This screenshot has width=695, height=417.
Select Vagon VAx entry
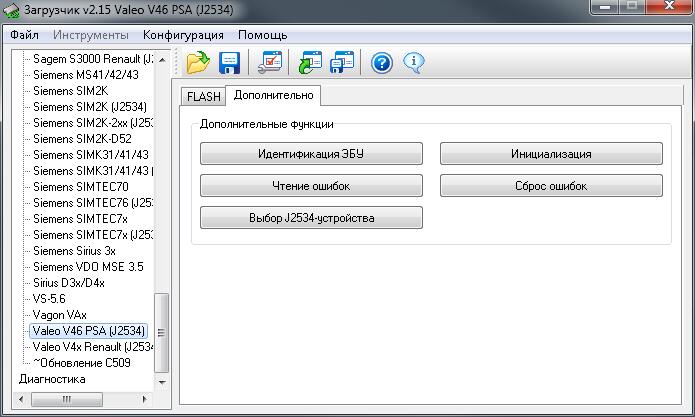pyautogui.click(x=59, y=315)
